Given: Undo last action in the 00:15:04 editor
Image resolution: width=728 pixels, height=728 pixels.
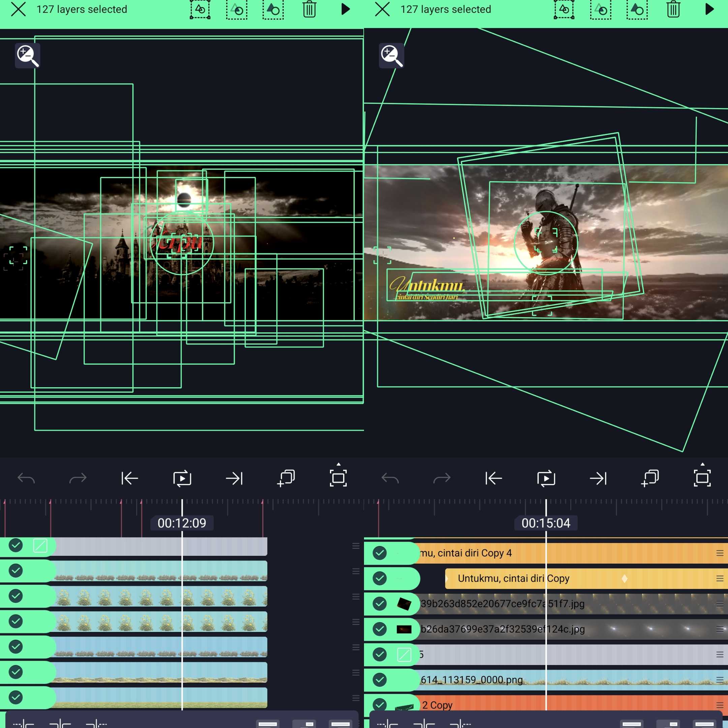Looking at the screenshot, I should 390,479.
